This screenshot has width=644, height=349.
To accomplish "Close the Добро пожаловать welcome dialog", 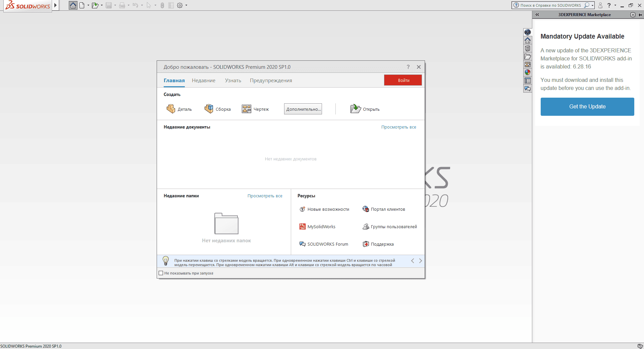I will [419, 67].
